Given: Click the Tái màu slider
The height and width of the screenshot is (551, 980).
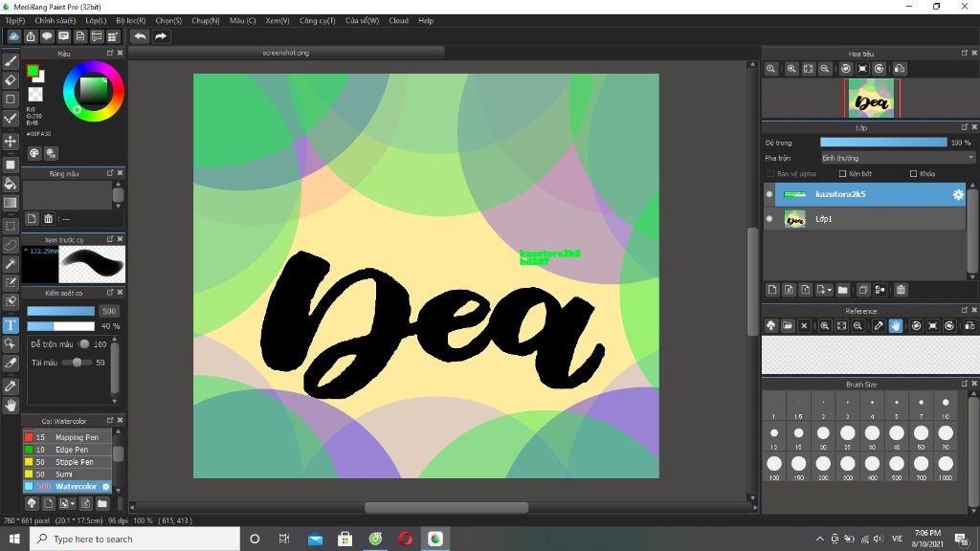Looking at the screenshot, I should pyautogui.click(x=77, y=363).
